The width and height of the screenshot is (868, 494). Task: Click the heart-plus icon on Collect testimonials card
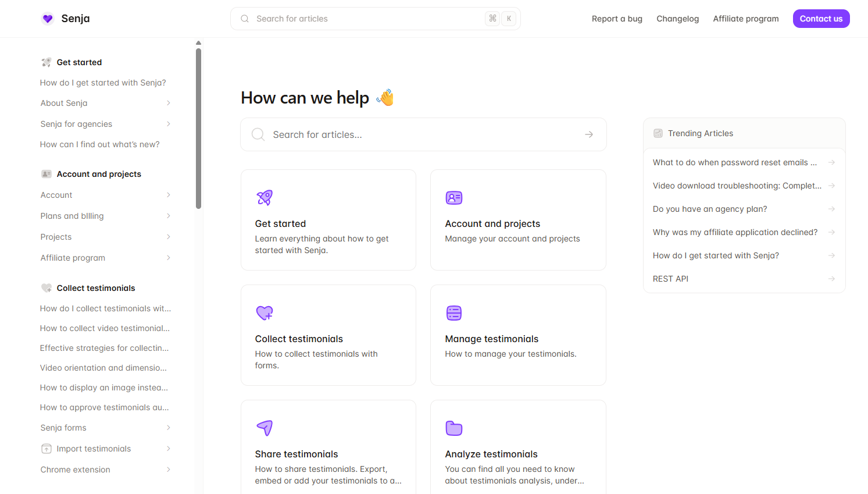pos(265,313)
